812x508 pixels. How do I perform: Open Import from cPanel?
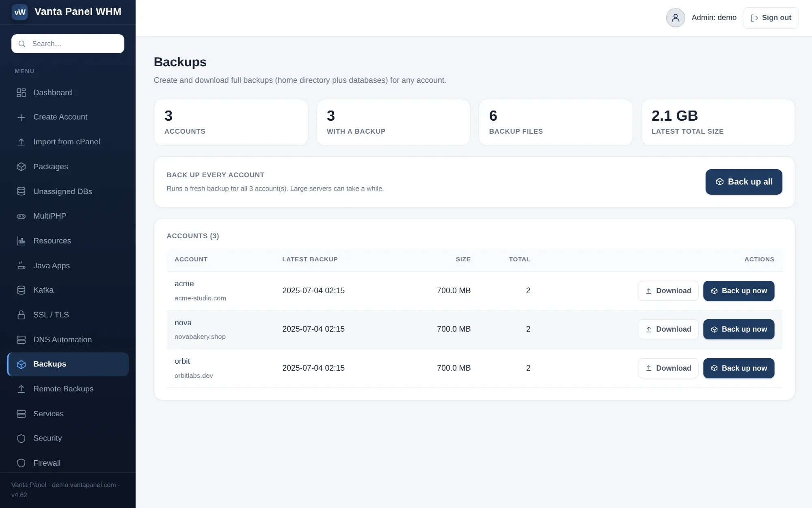[x=68, y=142]
